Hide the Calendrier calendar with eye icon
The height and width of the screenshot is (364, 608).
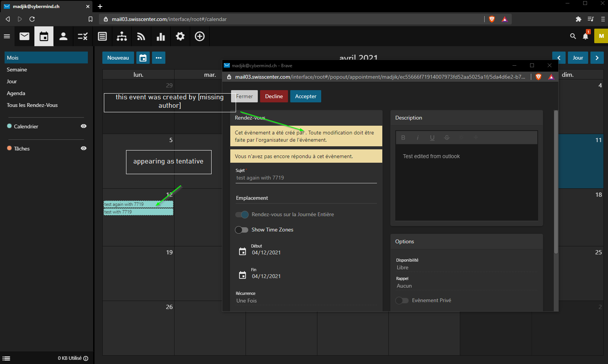(84, 126)
